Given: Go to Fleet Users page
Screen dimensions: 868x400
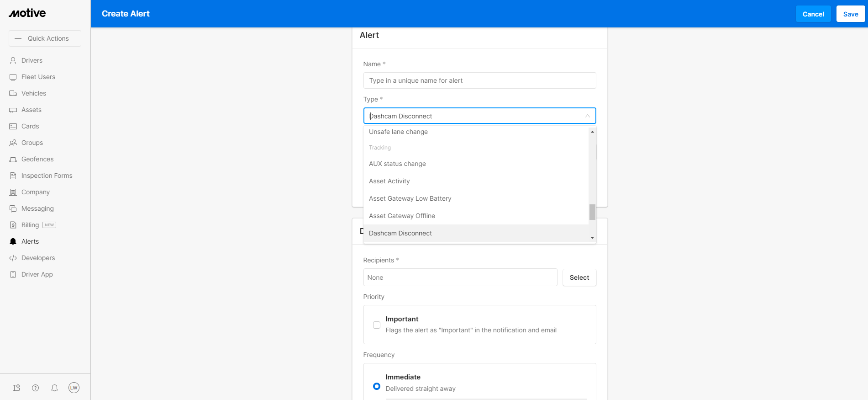Looking at the screenshot, I should pyautogui.click(x=38, y=77).
